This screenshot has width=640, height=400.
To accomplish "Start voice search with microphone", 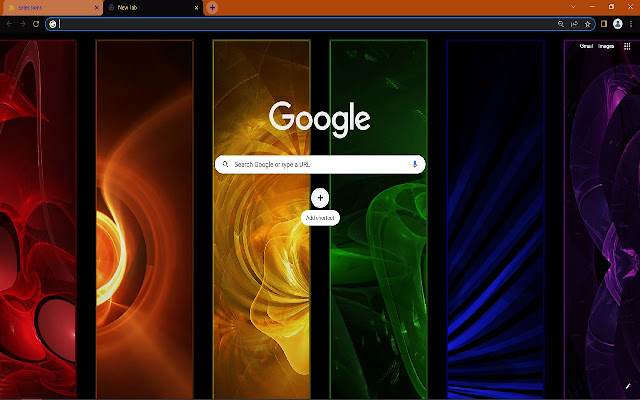I will point(414,164).
